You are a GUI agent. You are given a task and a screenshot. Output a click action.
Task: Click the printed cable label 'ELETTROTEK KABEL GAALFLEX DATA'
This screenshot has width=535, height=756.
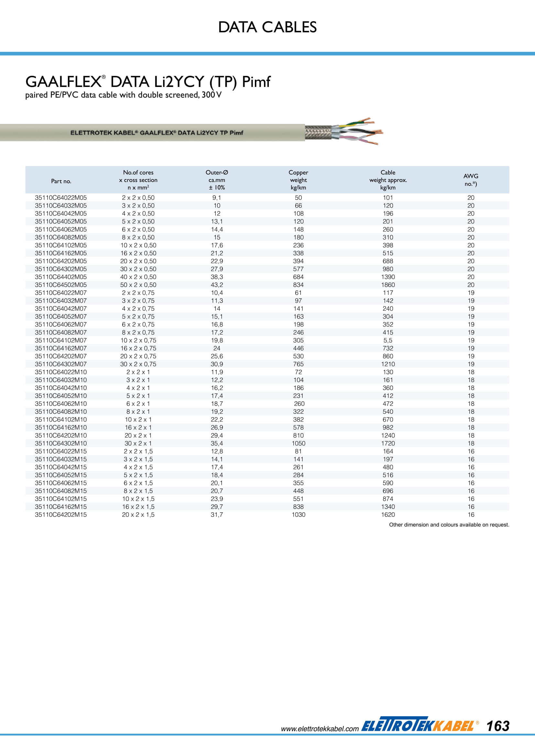point(157,133)
